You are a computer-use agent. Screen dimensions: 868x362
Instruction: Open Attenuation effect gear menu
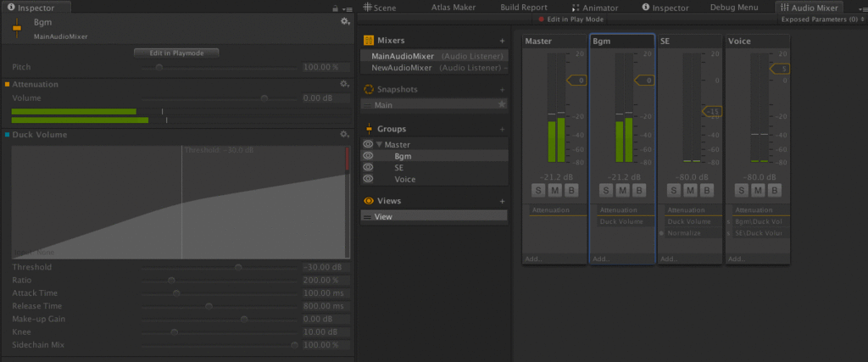point(344,84)
